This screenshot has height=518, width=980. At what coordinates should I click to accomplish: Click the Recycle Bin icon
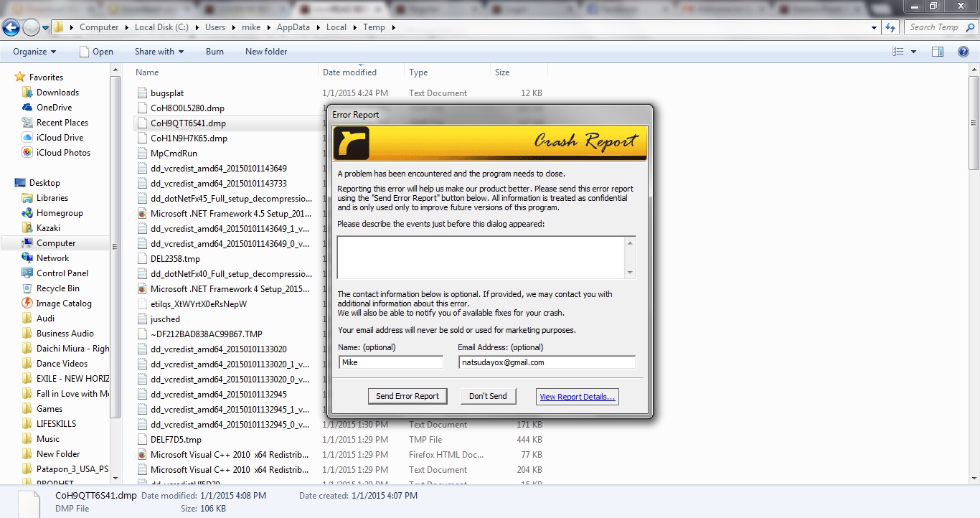27,288
